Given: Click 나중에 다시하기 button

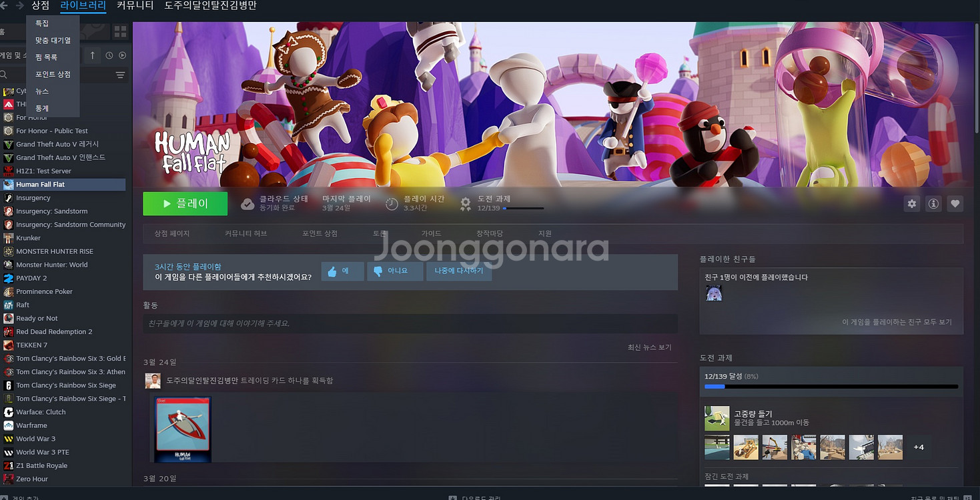Looking at the screenshot, I should point(459,271).
